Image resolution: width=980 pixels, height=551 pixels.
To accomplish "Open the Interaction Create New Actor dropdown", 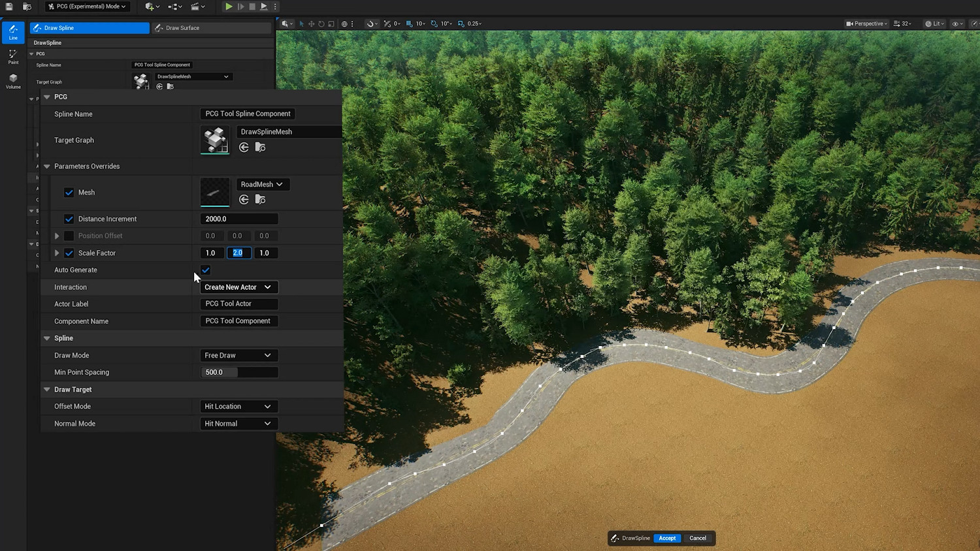I will (238, 287).
